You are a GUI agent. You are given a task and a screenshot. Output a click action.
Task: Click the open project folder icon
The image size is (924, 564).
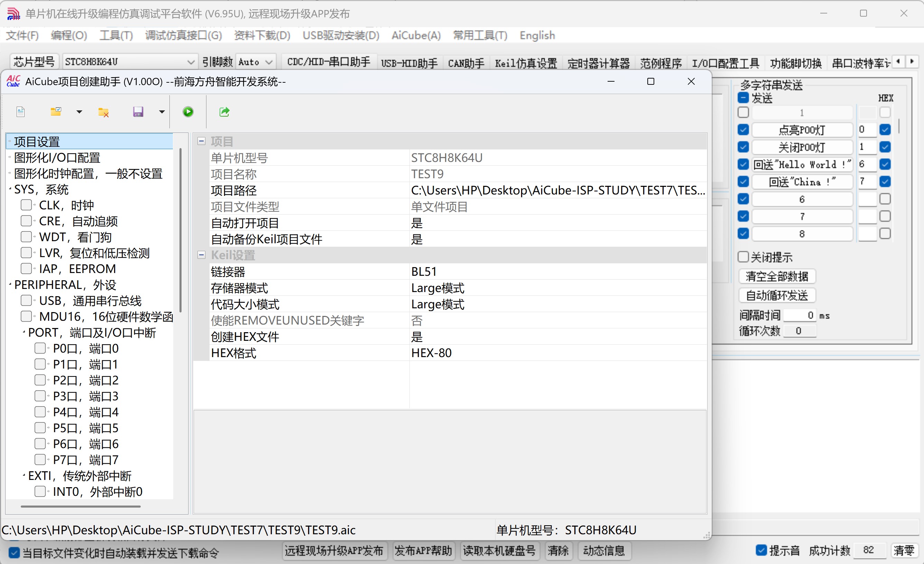[56, 111]
